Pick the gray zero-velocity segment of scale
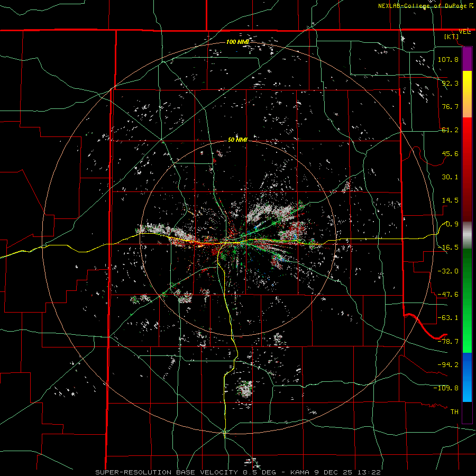The image size is (476, 476). click(467, 235)
